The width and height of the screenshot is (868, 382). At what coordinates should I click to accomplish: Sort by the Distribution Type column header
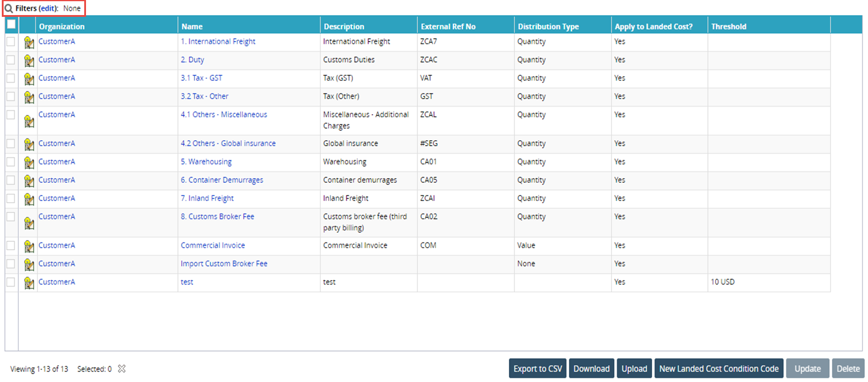click(548, 26)
